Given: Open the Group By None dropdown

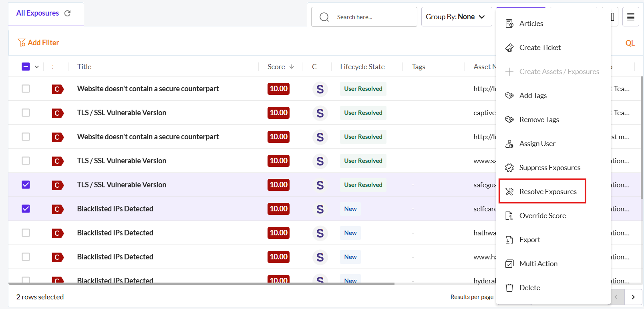Looking at the screenshot, I should pos(457,17).
